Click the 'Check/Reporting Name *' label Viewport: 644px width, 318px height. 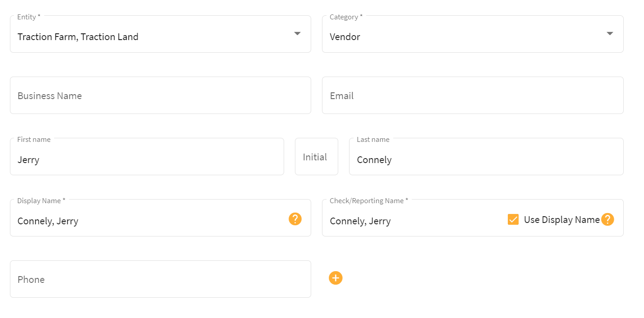pyautogui.click(x=369, y=201)
